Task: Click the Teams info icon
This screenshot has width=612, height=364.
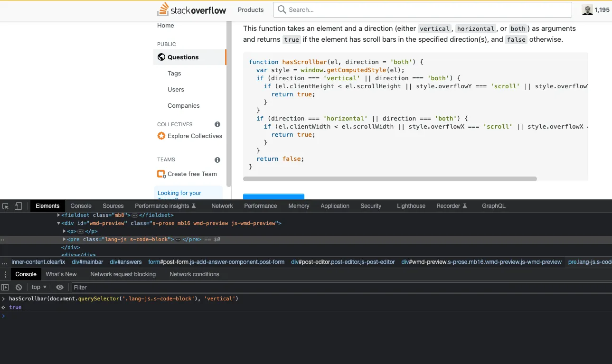Action: click(x=217, y=160)
